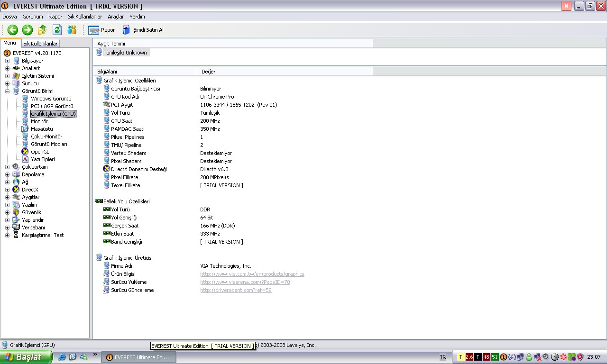Open the viaarena.com driver download link
The height and width of the screenshot is (364, 607).
(245, 282)
